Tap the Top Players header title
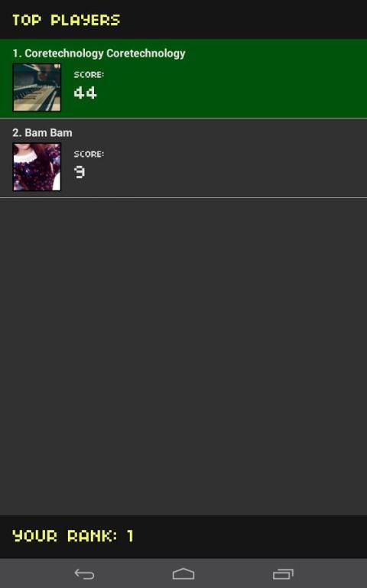 click(x=66, y=20)
